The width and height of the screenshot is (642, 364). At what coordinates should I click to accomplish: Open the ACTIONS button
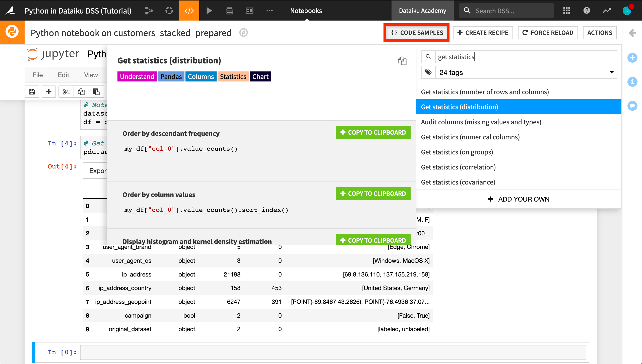600,33
